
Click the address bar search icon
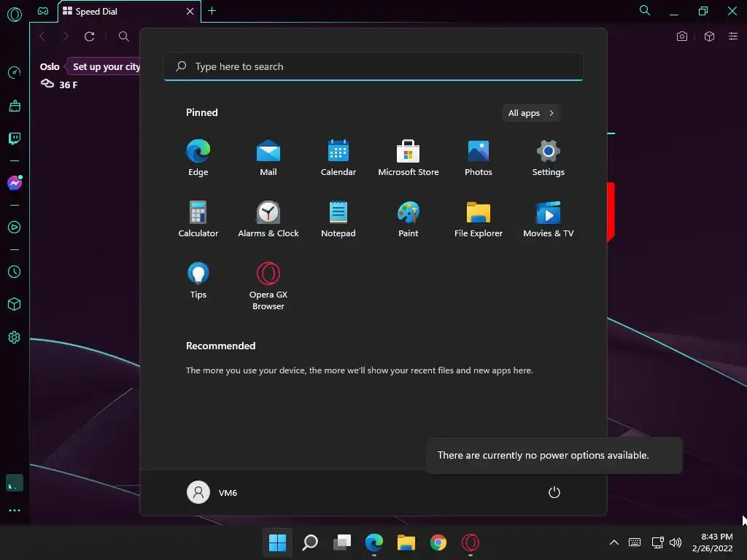pyautogui.click(x=124, y=36)
